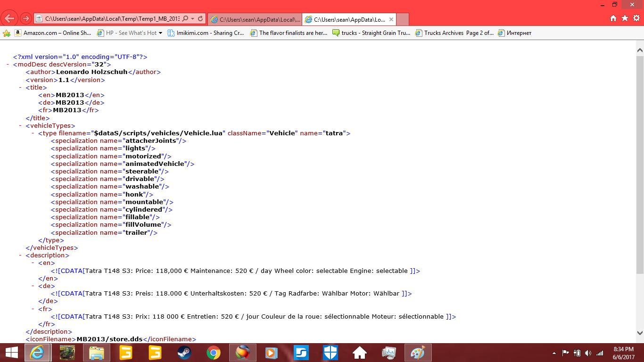
Task: Open the Home page icon in the browser
Action: tap(613, 18)
